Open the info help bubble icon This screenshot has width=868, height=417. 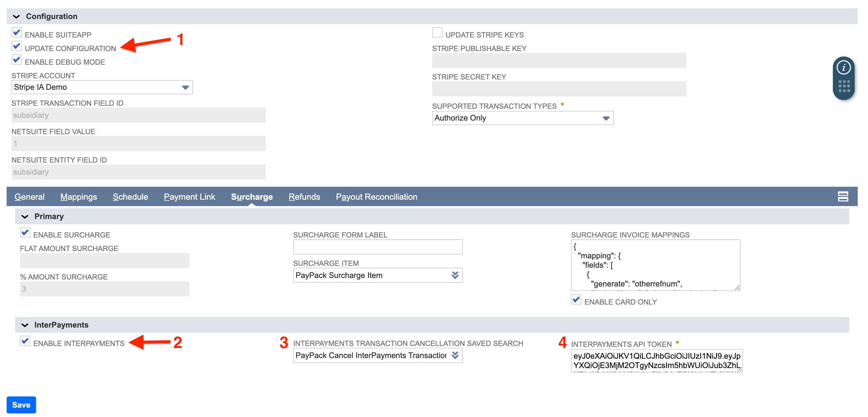[x=843, y=67]
